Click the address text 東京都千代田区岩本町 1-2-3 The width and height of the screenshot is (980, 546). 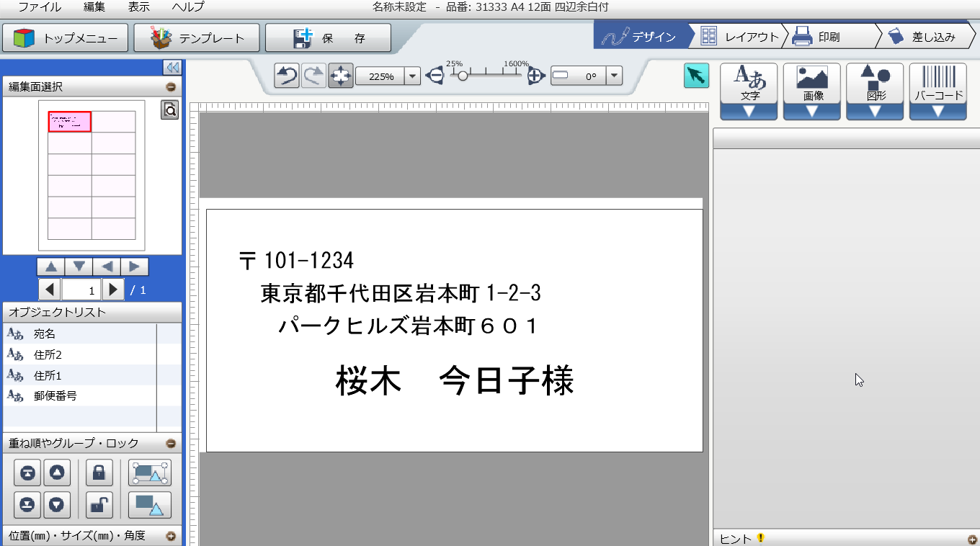401,293
